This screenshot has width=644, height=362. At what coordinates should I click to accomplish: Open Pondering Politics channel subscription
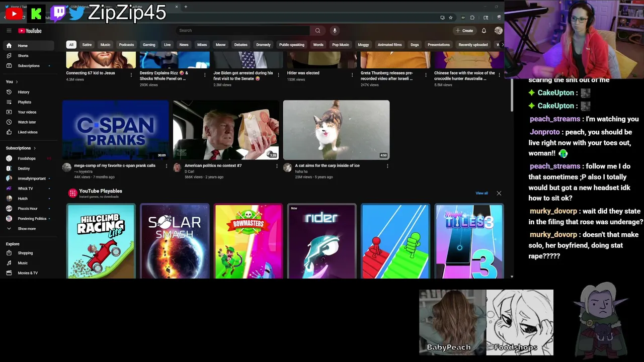29,219
